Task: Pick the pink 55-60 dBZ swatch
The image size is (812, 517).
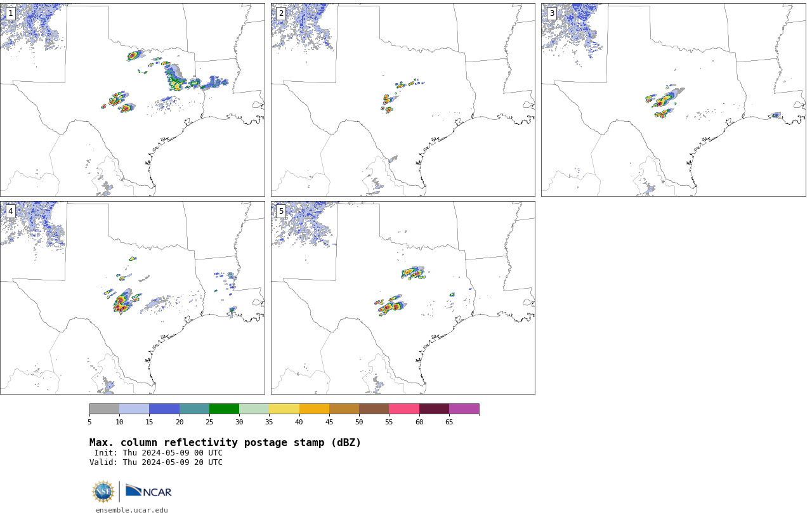Action: 404,409
